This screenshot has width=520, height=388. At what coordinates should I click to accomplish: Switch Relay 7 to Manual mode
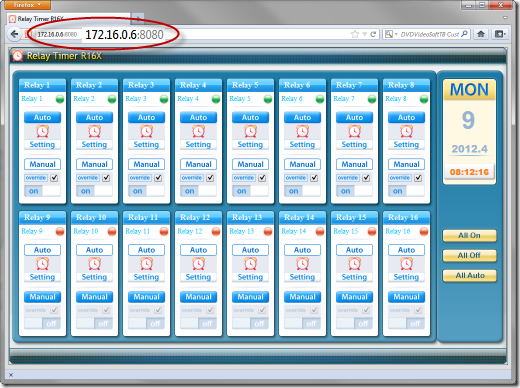(354, 164)
